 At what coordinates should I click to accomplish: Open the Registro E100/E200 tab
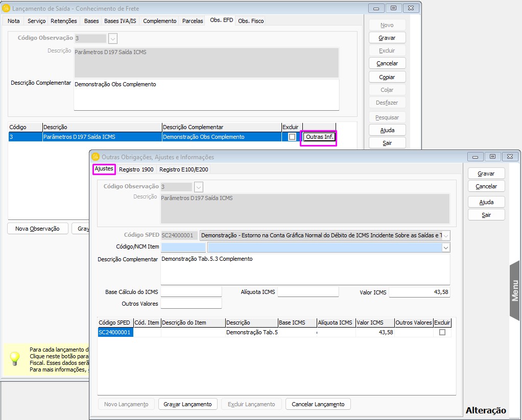coord(183,169)
